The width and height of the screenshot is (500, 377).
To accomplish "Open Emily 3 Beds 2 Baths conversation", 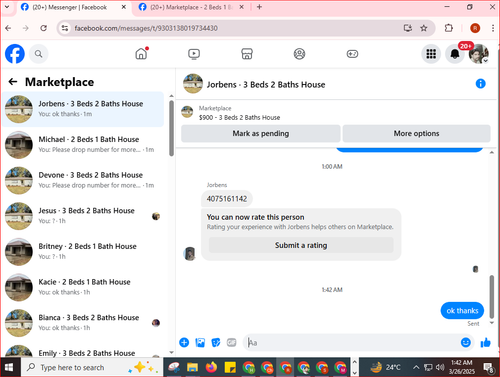I will coord(83,351).
